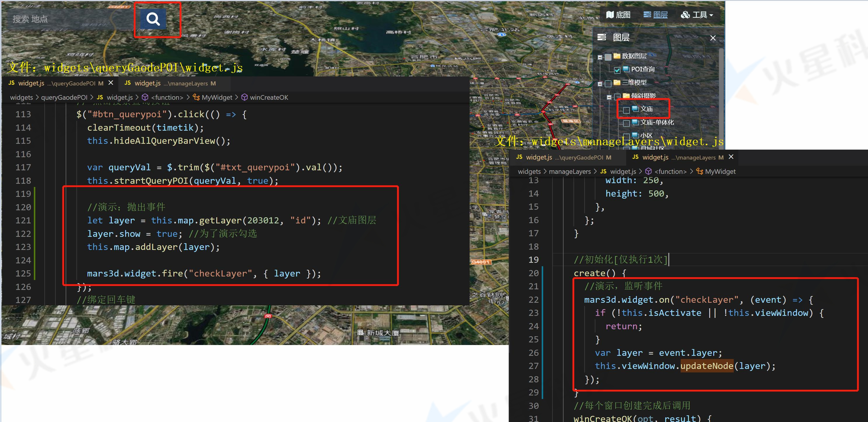Click "checkLayer" string in the fire call

click(x=220, y=274)
